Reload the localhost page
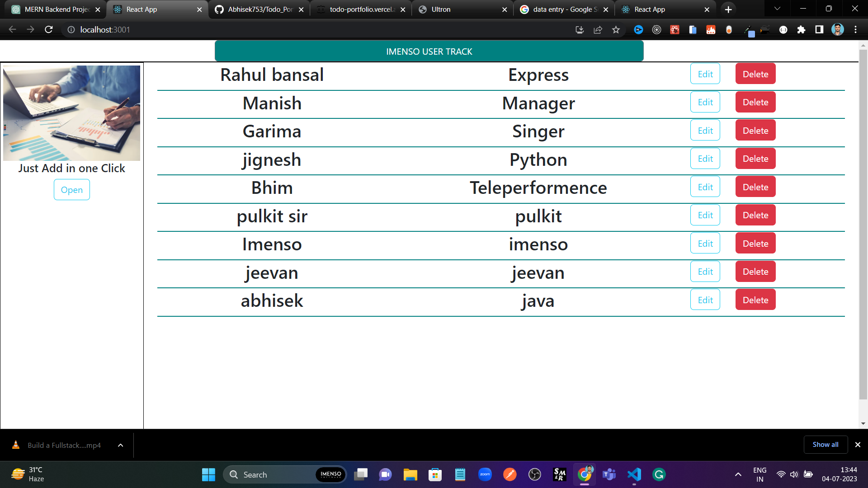The image size is (868, 488). pos(49,29)
